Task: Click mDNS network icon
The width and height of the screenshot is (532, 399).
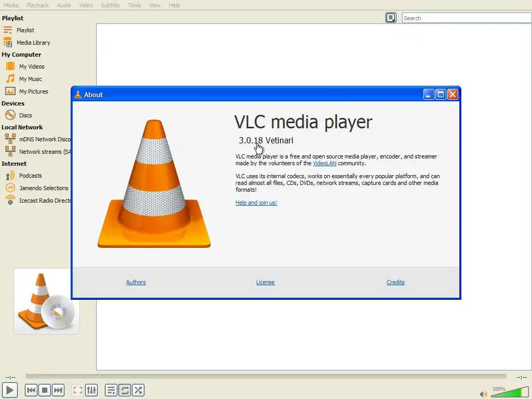Action: [x=10, y=139]
